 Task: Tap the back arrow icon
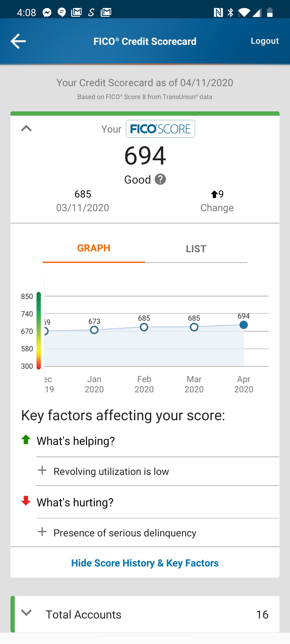(x=18, y=41)
